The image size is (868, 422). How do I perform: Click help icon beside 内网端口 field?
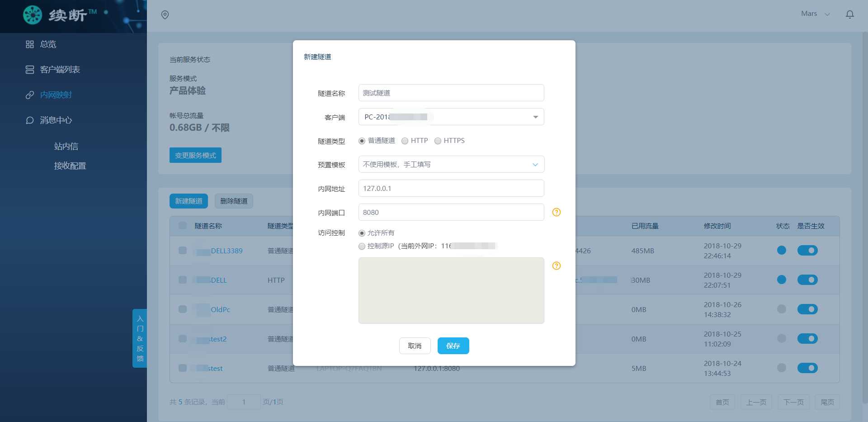557,212
